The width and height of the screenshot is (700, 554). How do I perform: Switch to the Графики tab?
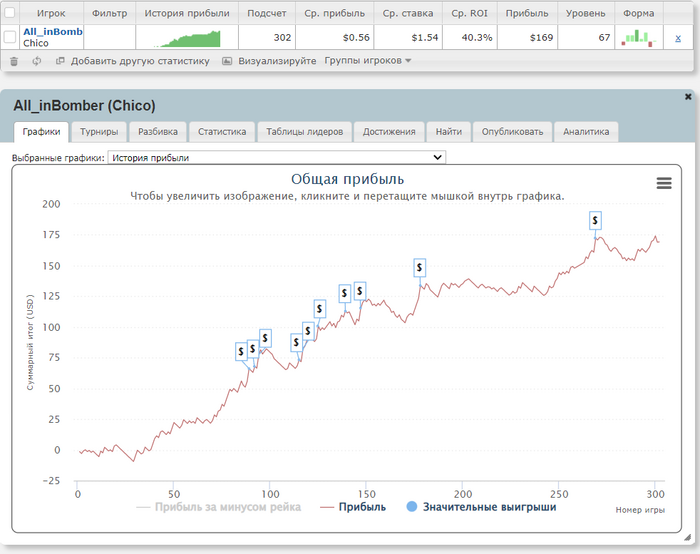tap(42, 132)
